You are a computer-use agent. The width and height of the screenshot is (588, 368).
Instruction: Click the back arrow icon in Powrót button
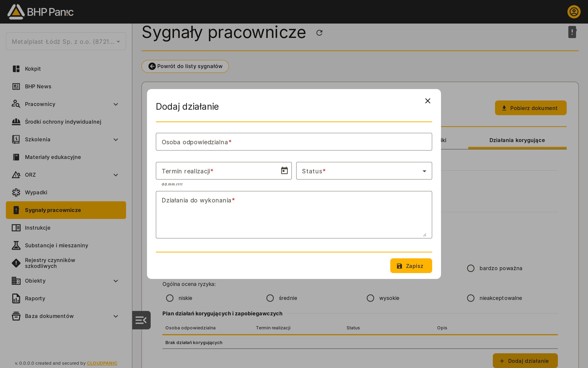pyautogui.click(x=152, y=66)
